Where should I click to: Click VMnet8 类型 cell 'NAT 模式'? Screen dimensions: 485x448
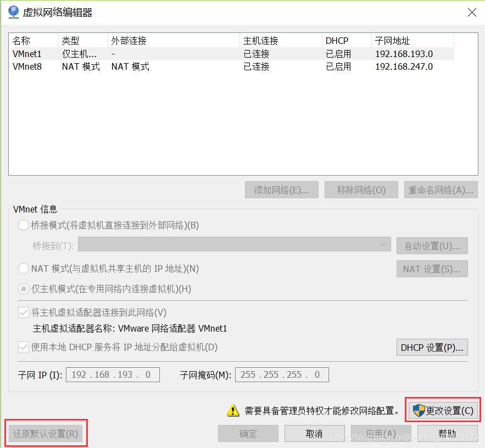pos(81,66)
